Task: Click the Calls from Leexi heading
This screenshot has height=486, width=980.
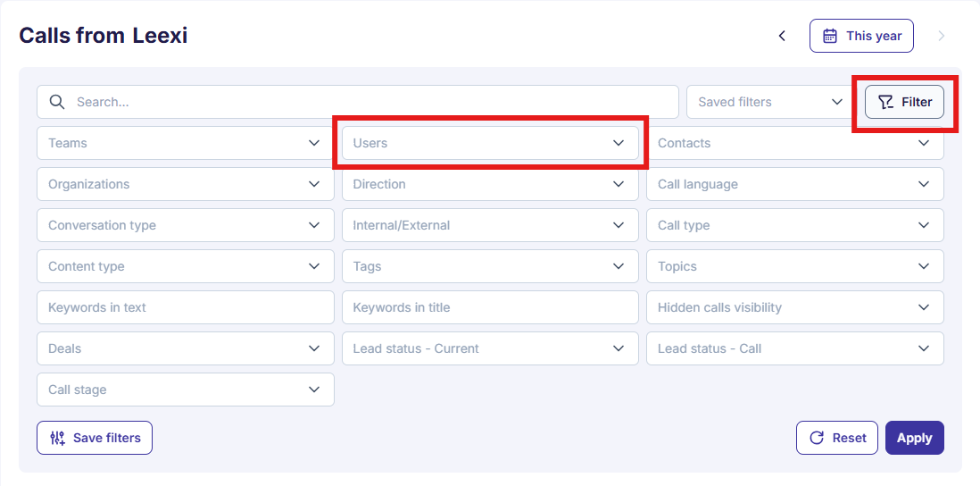Action: pyautogui.click(x=104, y=36)
